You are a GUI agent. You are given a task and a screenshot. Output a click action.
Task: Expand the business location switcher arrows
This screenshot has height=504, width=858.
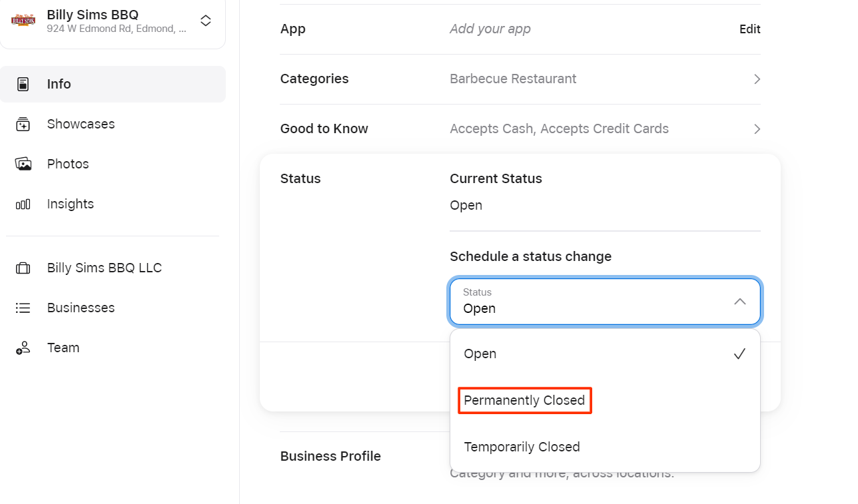pos(206,21)
